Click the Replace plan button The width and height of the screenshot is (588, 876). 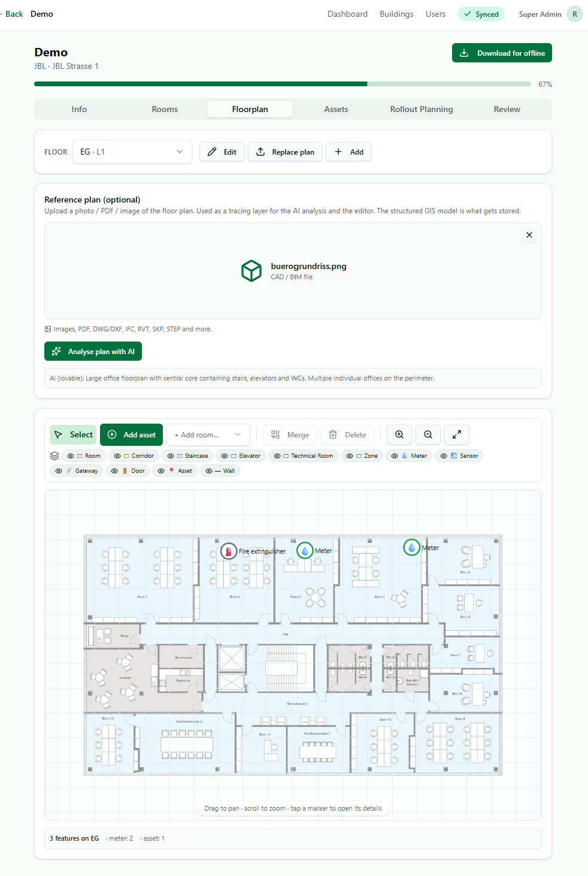(x=285, y=152)
